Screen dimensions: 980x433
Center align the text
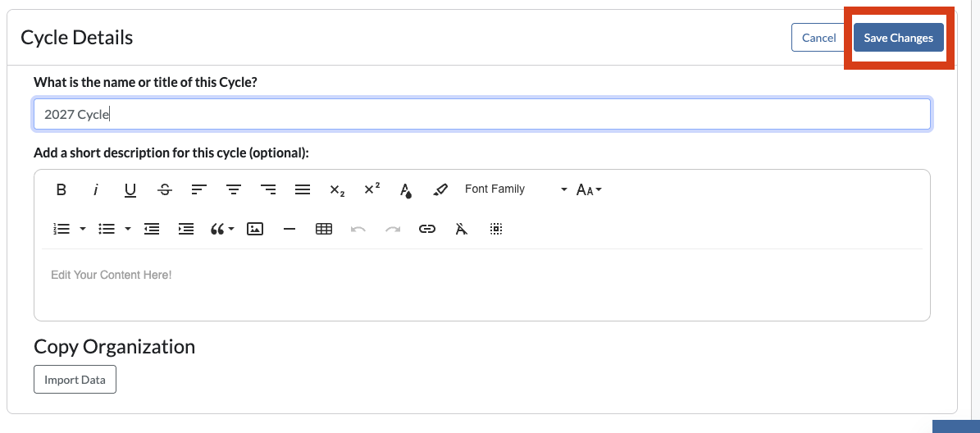(x=234, y=189)
